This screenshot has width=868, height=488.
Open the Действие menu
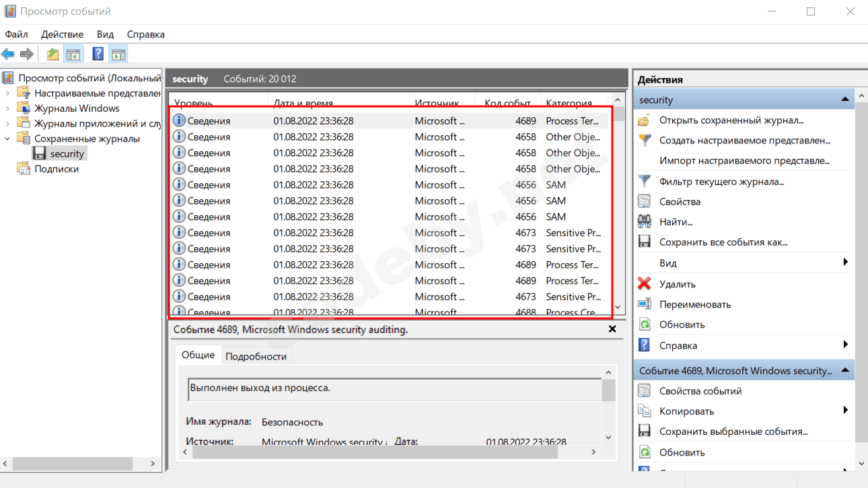pos(62,34)
